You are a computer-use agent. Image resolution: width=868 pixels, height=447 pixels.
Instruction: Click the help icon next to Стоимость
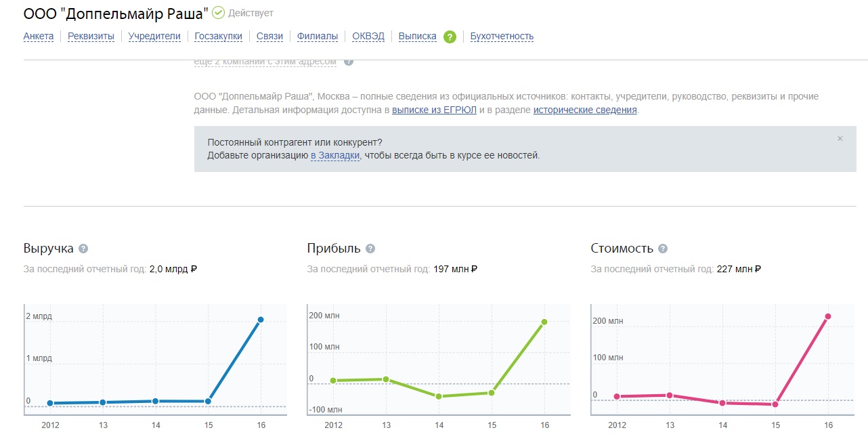point(663,249)
